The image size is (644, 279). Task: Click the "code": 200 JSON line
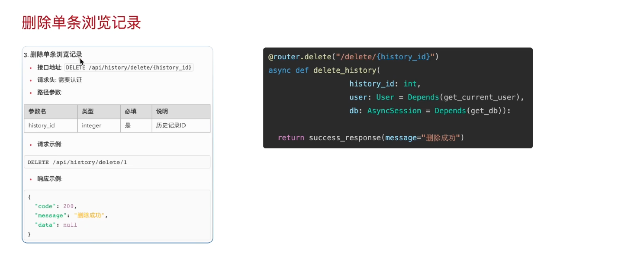pos(56,206)
